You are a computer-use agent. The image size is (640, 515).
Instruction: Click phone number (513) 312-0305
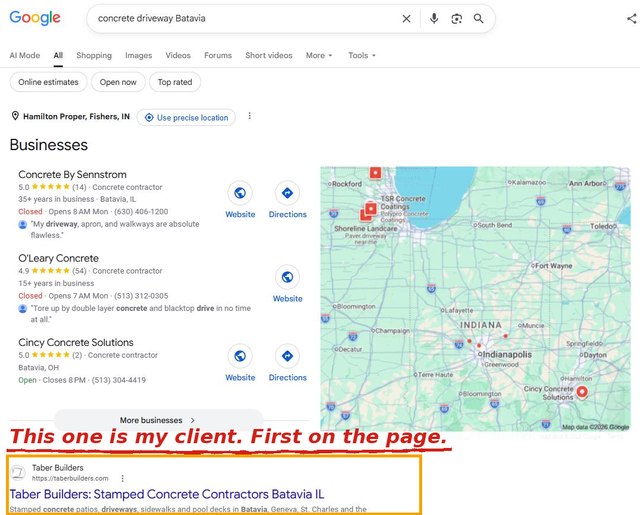(141, 296)
